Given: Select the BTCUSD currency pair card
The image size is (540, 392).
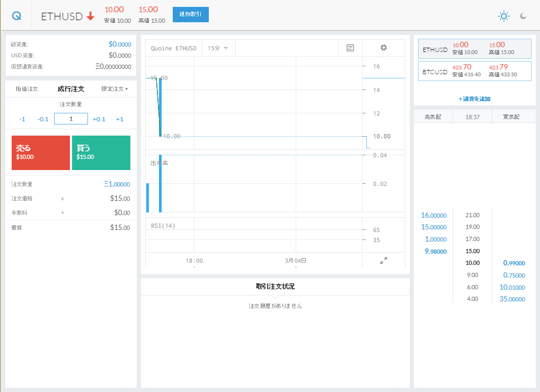Looking at the screenshot, I should [475, 71].
